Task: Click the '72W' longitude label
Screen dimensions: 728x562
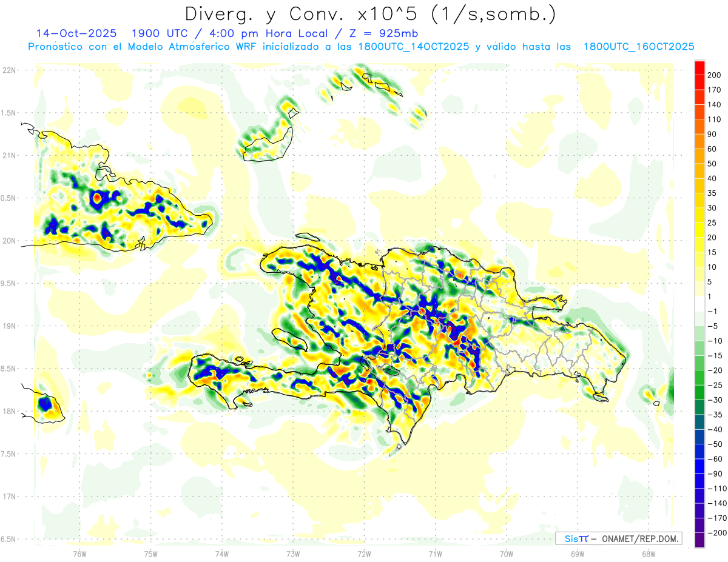Action: point(364,553)
